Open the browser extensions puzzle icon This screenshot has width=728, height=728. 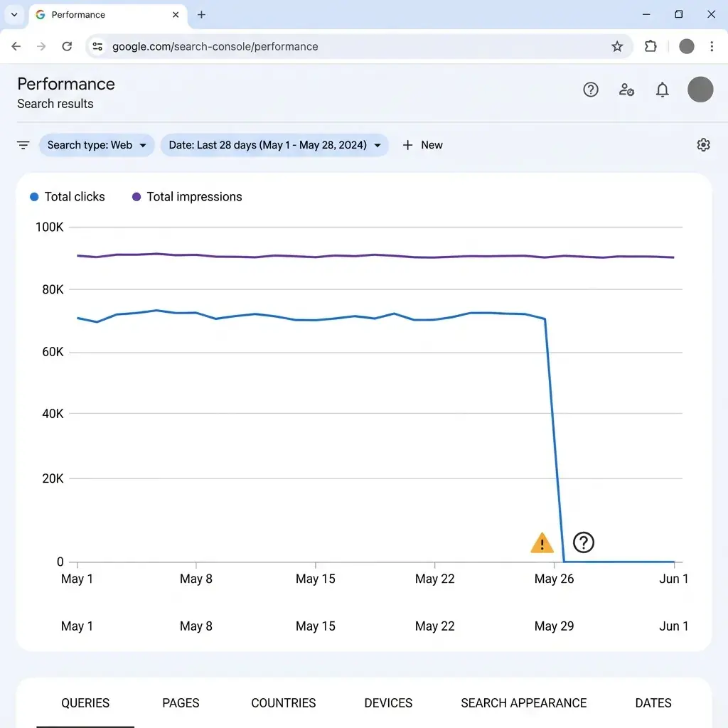tap(651, 46)
